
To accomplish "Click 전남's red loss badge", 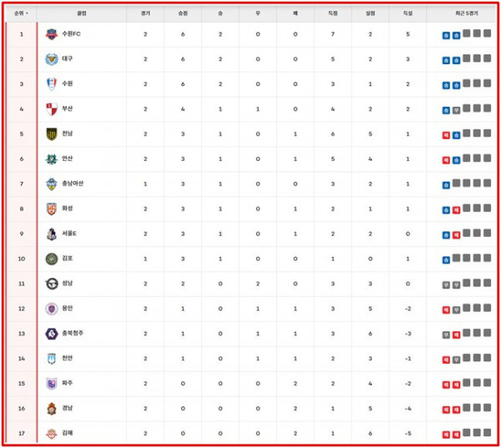I will coord(446,134).
